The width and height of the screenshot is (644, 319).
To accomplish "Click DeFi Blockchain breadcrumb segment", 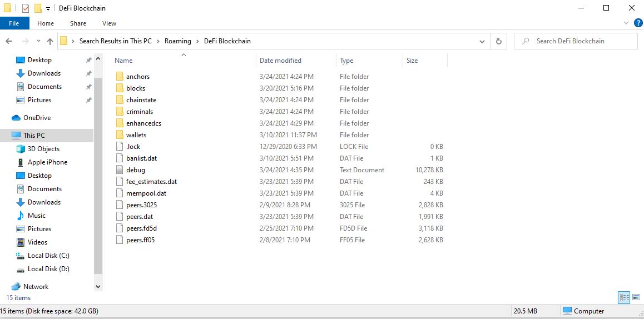I will (227, 41).
